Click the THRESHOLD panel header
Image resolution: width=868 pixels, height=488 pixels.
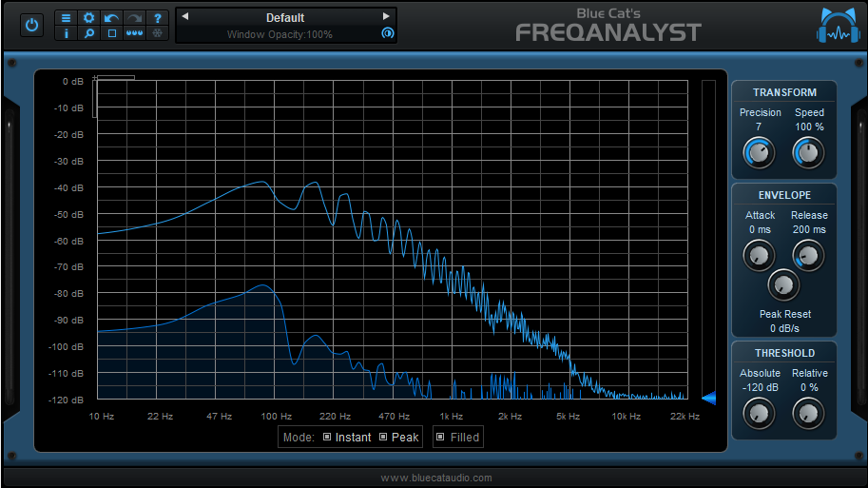tap(784, 353)
